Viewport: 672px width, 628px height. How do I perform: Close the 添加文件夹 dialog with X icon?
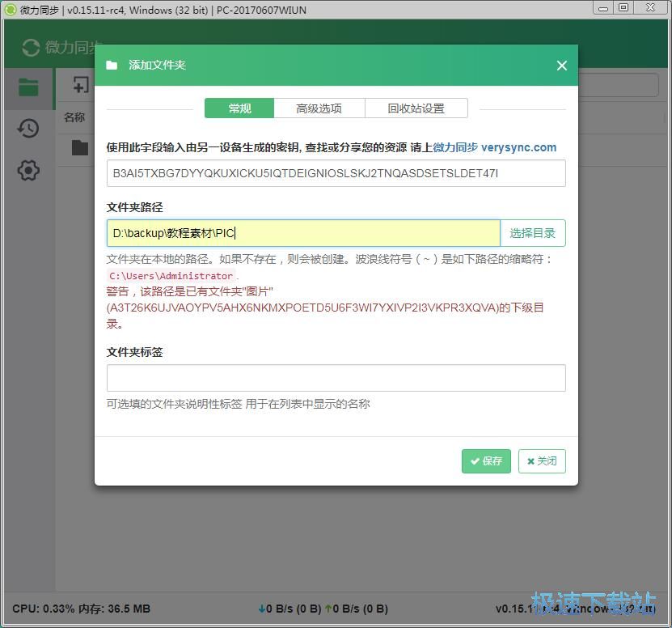(561, 66)
